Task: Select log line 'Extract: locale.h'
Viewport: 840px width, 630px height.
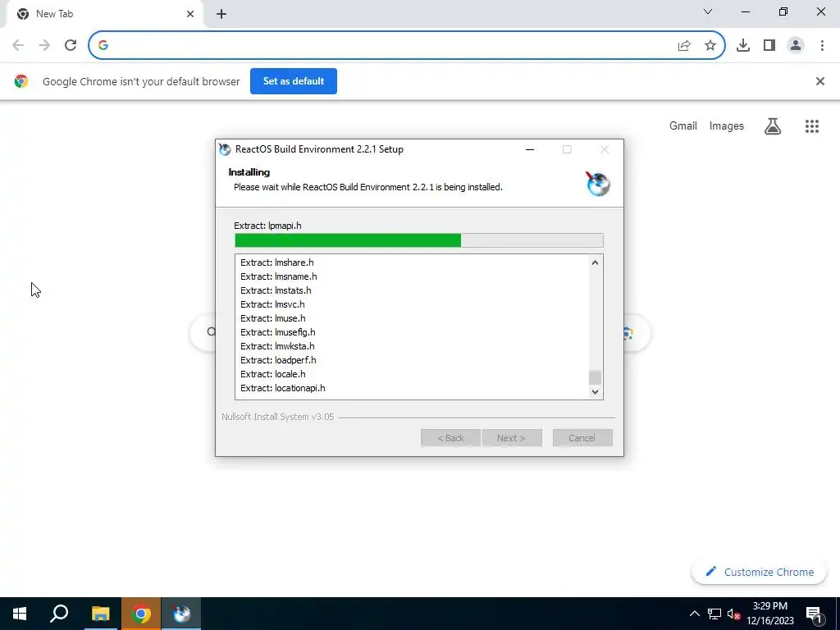Action: point(273,374)
